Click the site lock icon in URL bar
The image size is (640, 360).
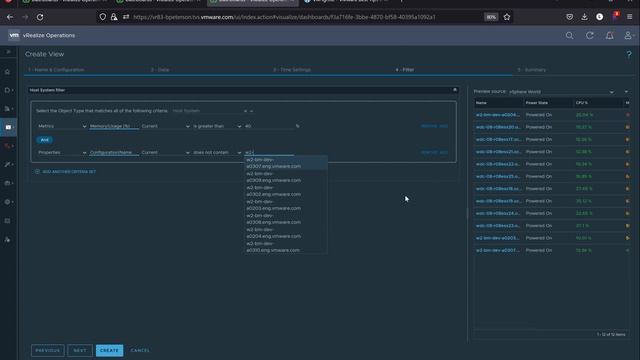pos(114,17)
